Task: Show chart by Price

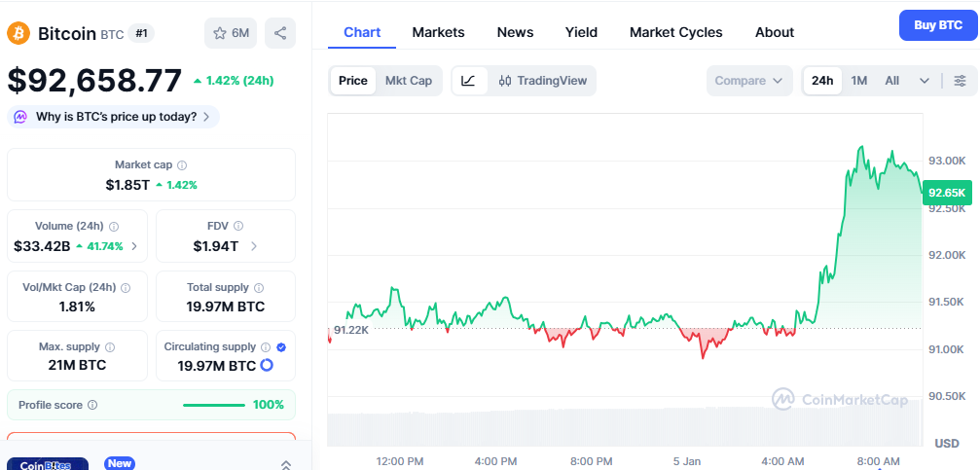Action: pos(353,81)
